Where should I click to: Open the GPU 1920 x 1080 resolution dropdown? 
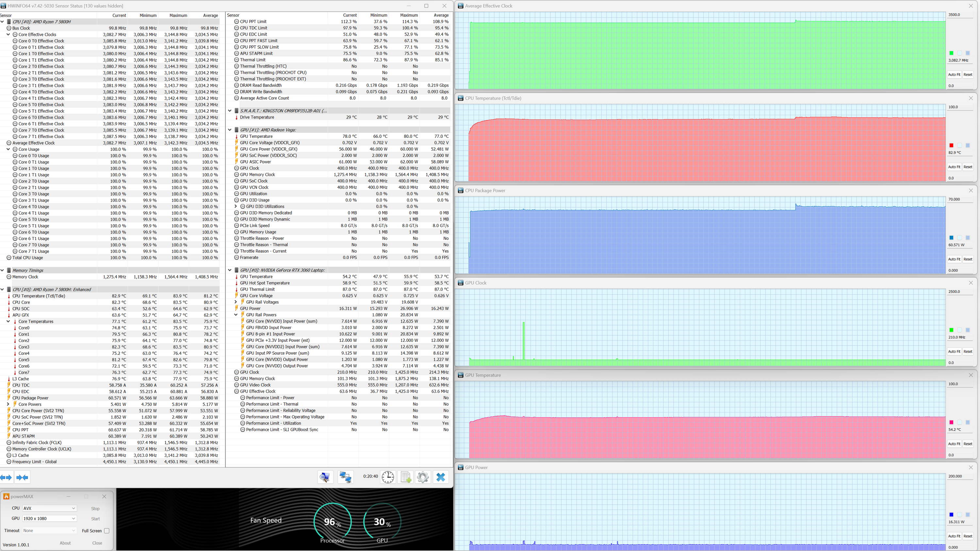49,519
